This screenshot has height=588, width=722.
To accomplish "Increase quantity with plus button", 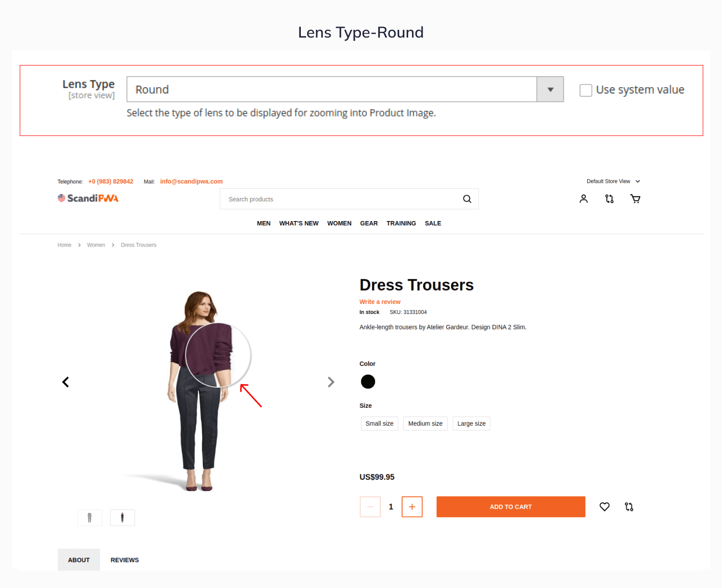I will coord(412,507).
